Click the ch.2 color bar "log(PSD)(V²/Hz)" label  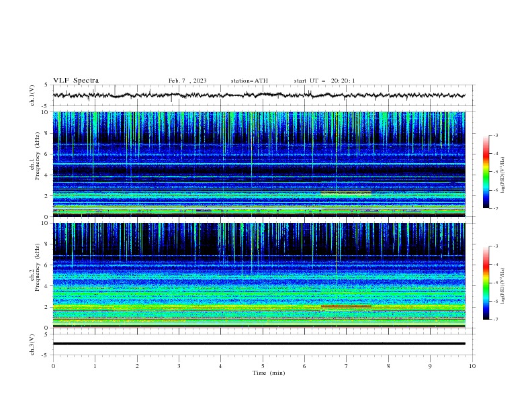click(x=502, y=286)
